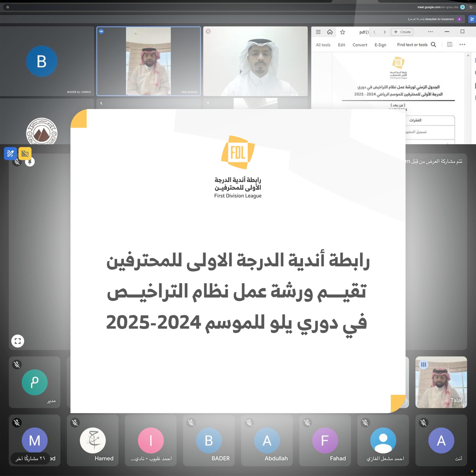The height and width of the screenshot is (476, 476).
Task: Open All tools in PDF viewer
Action: 323,45
